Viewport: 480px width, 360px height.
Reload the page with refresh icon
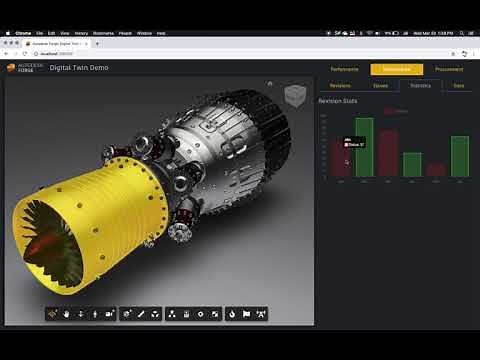(x=25, y=54)
